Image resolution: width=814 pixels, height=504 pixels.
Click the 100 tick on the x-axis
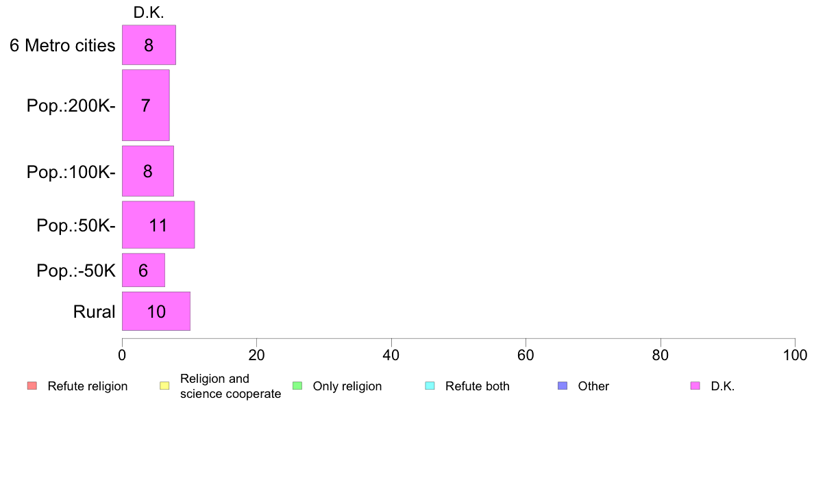pos(795,355)
